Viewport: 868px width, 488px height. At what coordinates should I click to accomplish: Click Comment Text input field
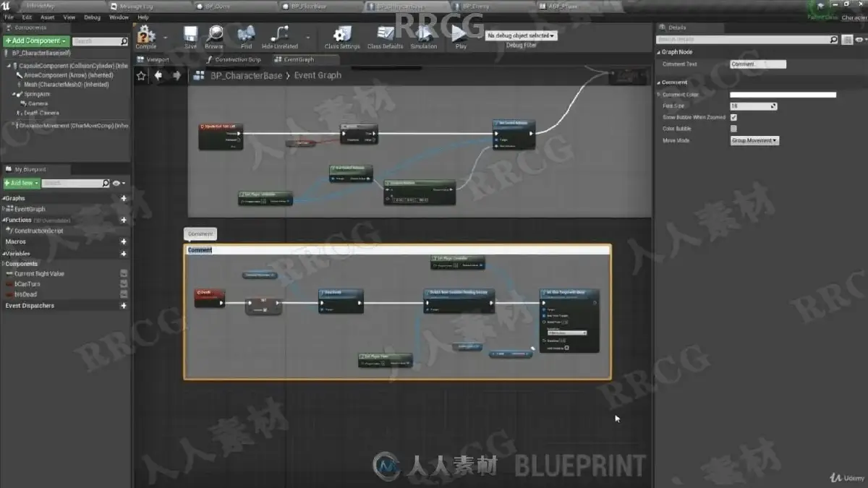(758, 64)
